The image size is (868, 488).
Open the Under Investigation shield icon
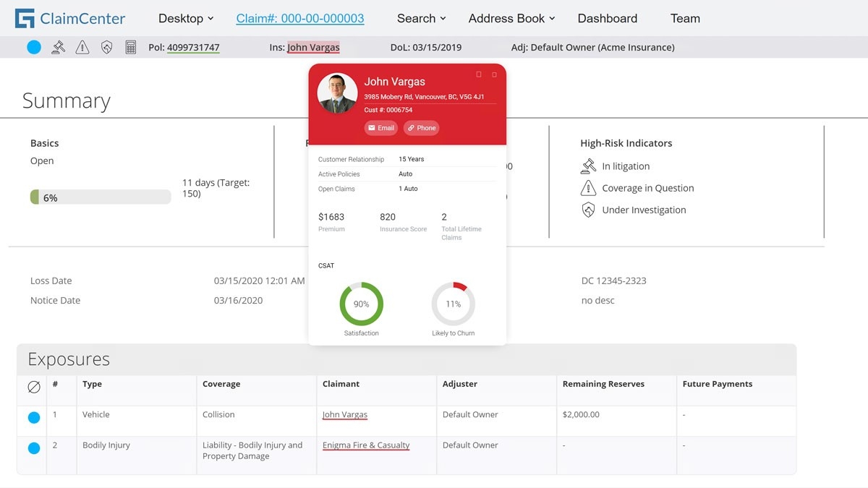590,210
